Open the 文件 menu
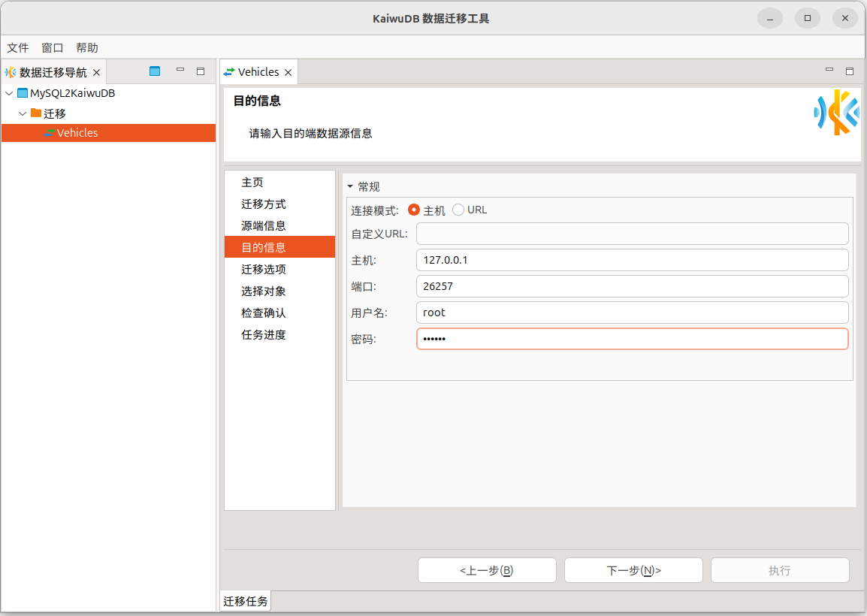867x616 pixels. coord(18,47)
